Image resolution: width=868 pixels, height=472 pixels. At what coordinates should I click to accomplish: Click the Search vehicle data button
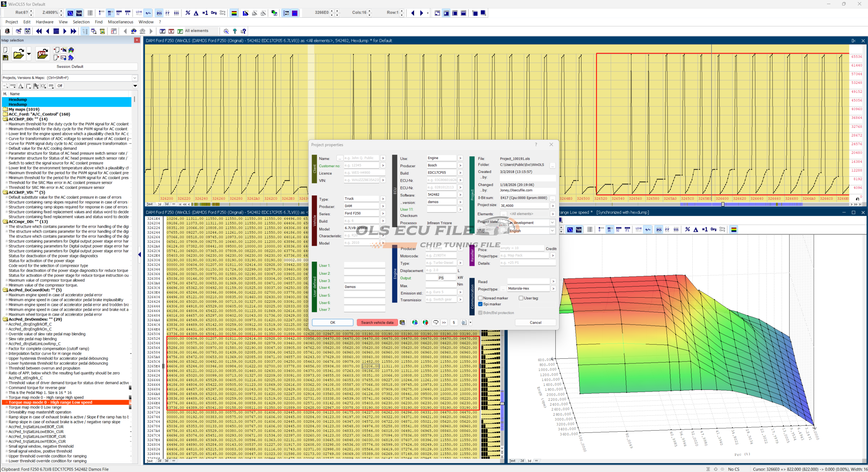[377, 322]
